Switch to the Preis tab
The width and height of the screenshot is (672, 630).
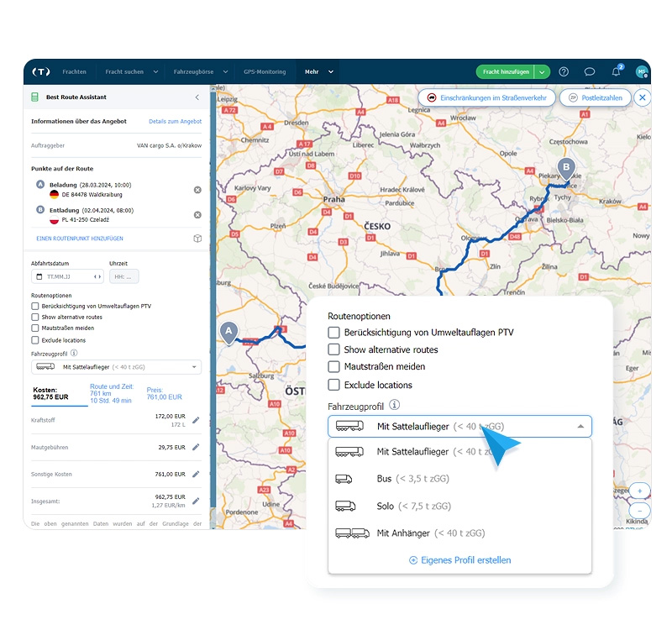pyautogui.click(x=164, y=393)
